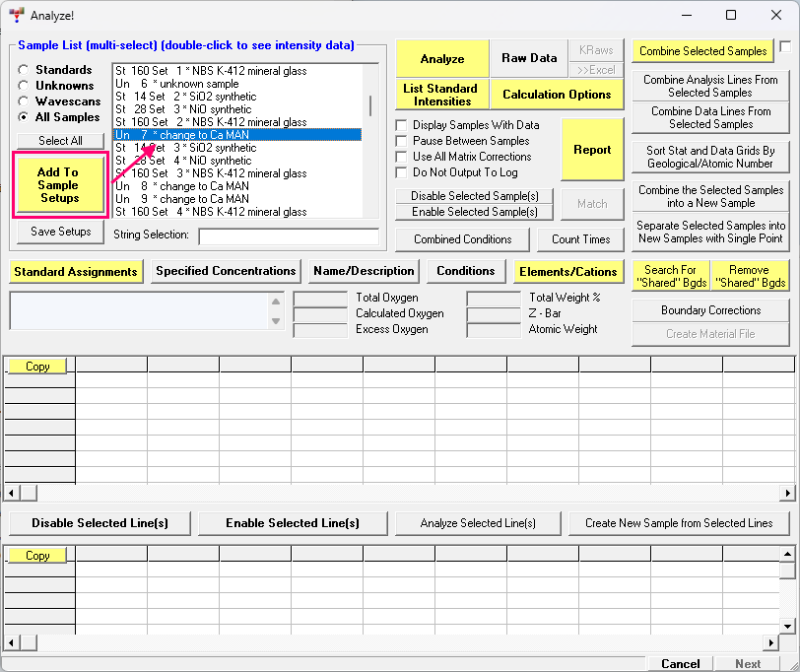Click the Add To Sample Setups button

click(x=58, y=185)
